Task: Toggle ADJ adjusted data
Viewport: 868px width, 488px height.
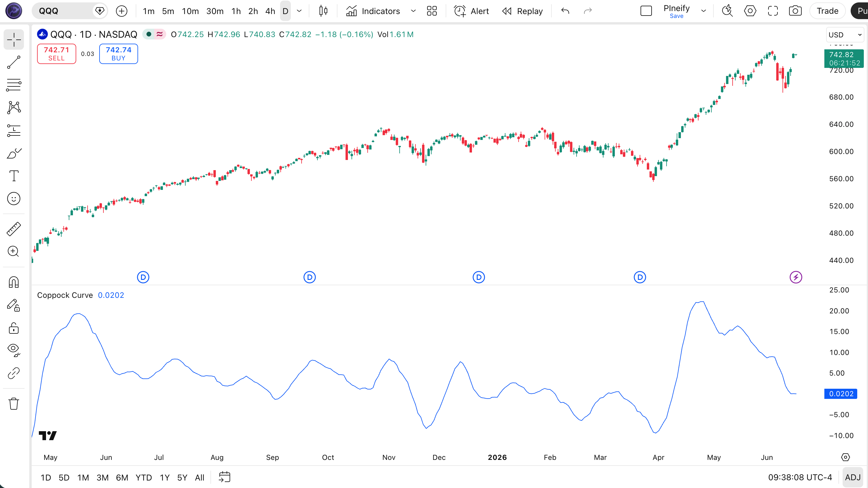Action: (x=852, y=478)
